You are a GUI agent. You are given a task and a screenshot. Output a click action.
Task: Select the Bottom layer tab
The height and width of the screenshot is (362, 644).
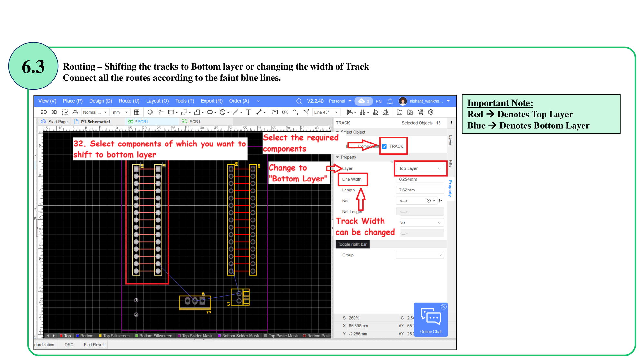[85, 336]
